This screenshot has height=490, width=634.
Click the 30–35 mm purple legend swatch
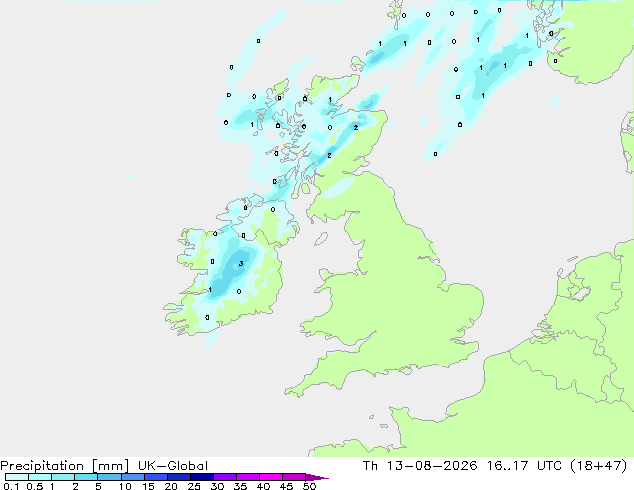tap(225, 477)
